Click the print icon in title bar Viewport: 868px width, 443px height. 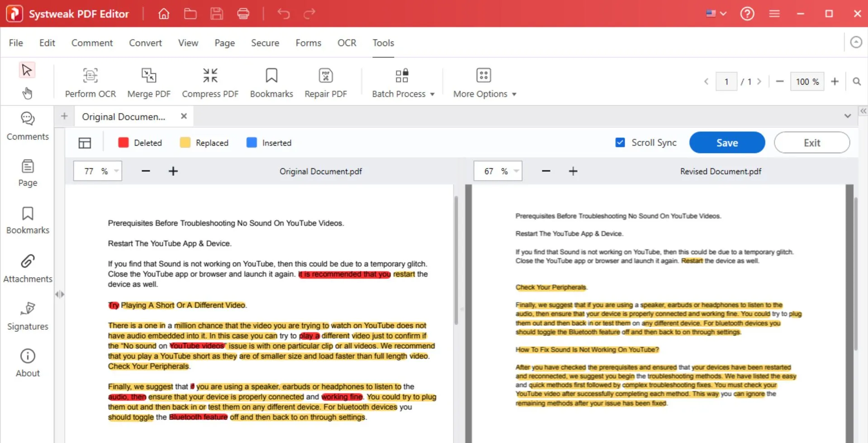click(x=243, y=14)
